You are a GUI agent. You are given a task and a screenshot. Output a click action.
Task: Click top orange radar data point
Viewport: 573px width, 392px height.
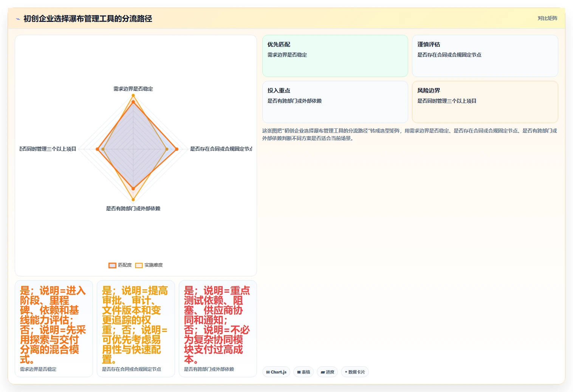tap(133, 101)
